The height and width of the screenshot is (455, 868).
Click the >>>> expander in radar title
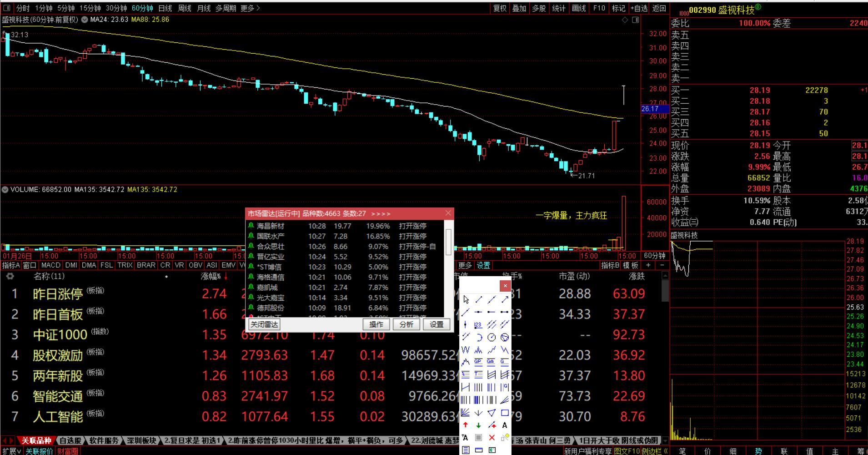(x=381, y=213)
